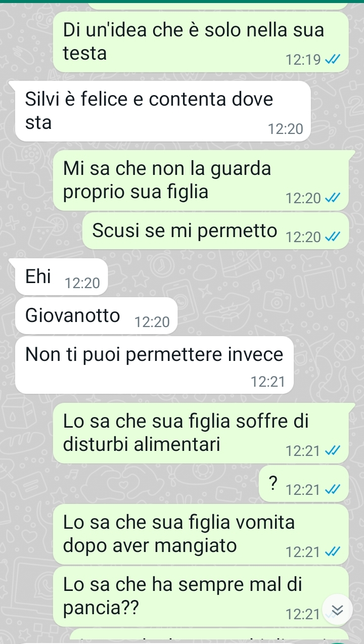Tap the read receipt ticks on "Scusi se mi permetto"
364x644 pixels.
click(x=332, y=236)
